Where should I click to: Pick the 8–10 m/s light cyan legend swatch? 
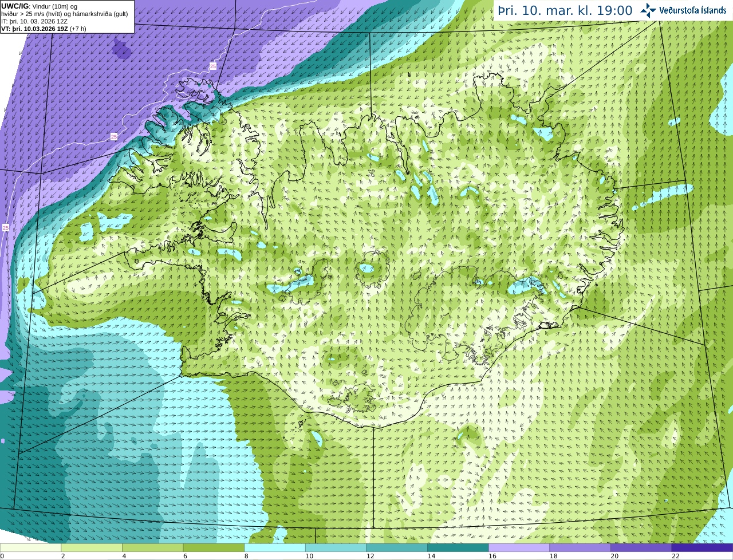(275, 547)
